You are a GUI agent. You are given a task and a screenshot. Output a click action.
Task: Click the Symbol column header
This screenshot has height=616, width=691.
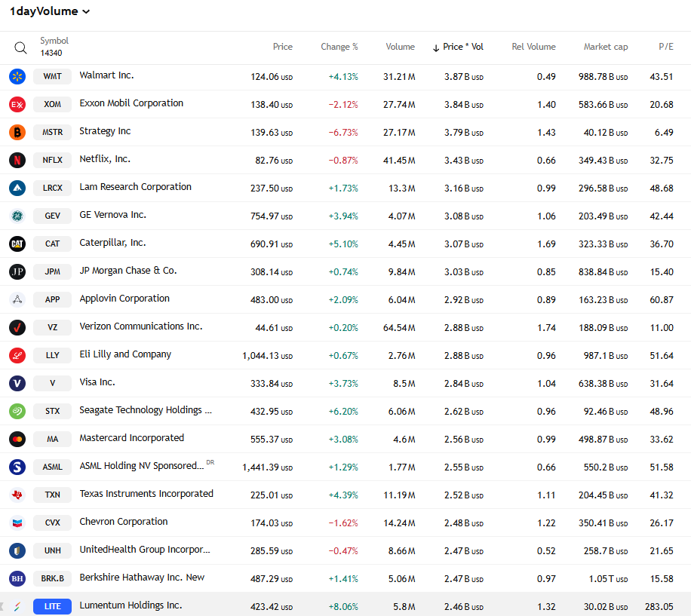pos(54,41)
